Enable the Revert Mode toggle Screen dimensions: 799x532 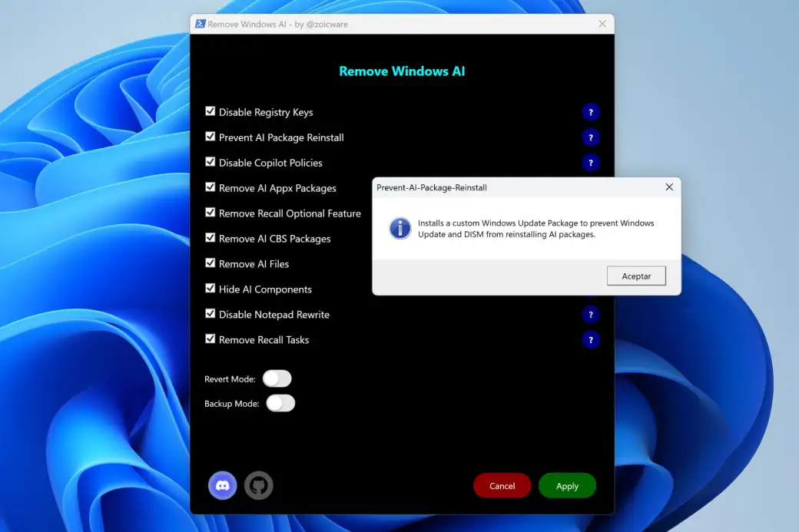pyautogui.click(x=277, y=378)
